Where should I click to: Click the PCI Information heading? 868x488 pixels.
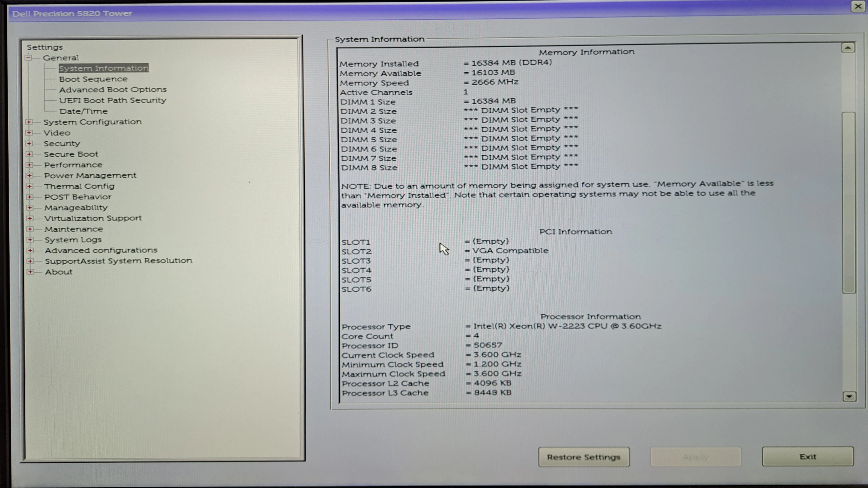pyautogui.click(x=576, y=232)
